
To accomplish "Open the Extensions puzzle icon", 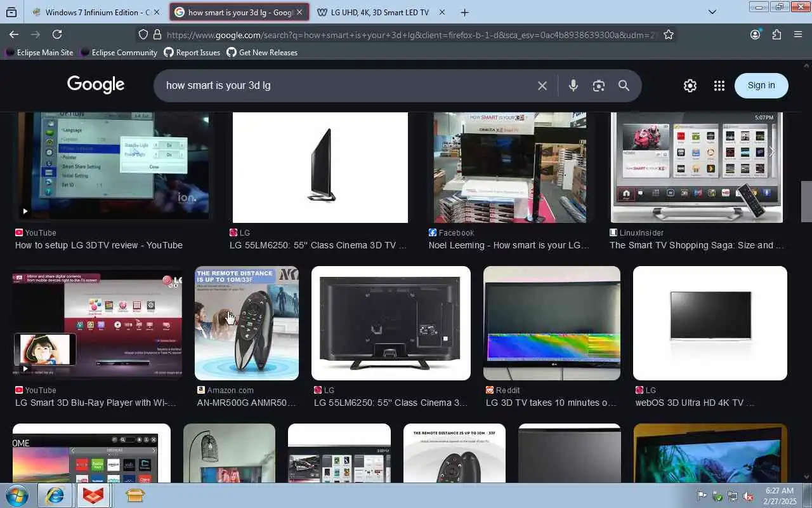I will [776, 34].
